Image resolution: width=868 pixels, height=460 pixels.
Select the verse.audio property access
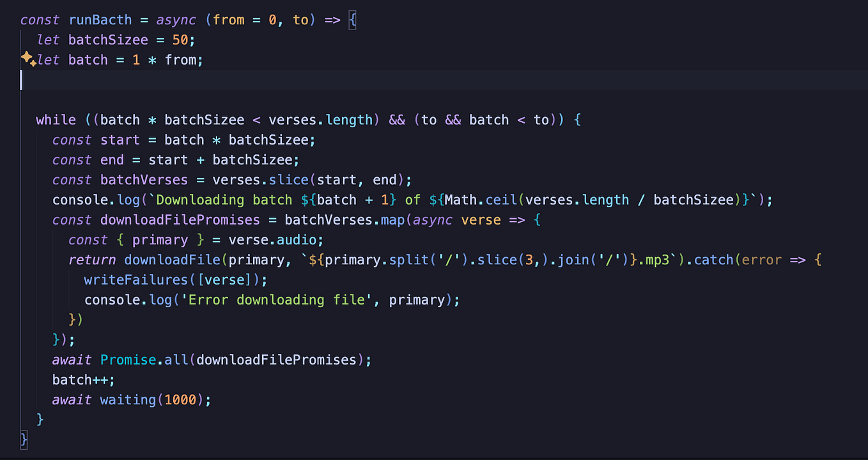274,239
